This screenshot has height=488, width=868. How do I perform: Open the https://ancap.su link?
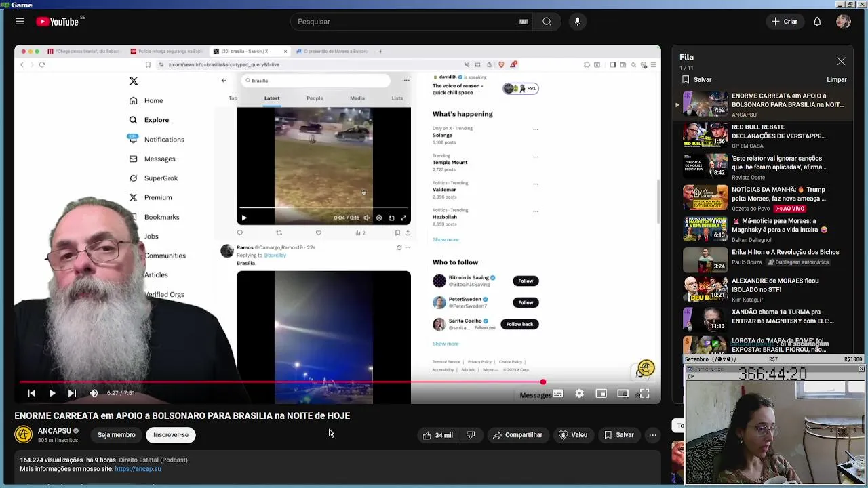(138, 469)
